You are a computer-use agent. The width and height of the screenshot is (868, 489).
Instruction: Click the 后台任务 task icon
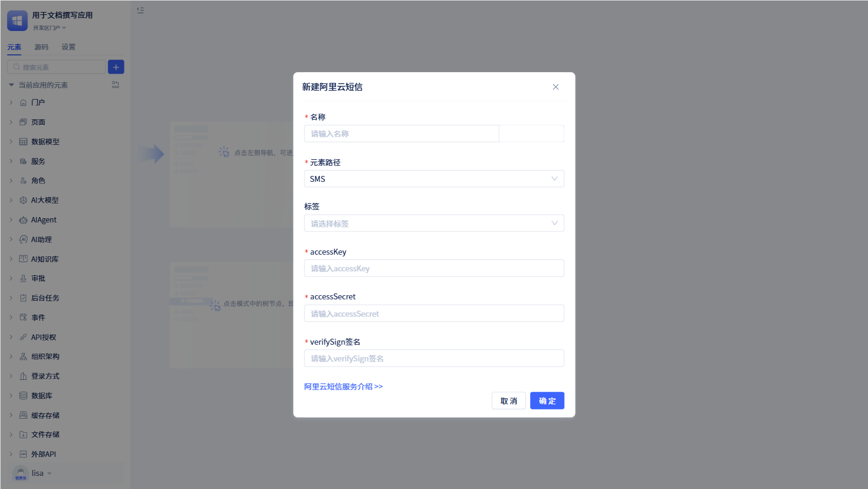(x=23, y=298)
